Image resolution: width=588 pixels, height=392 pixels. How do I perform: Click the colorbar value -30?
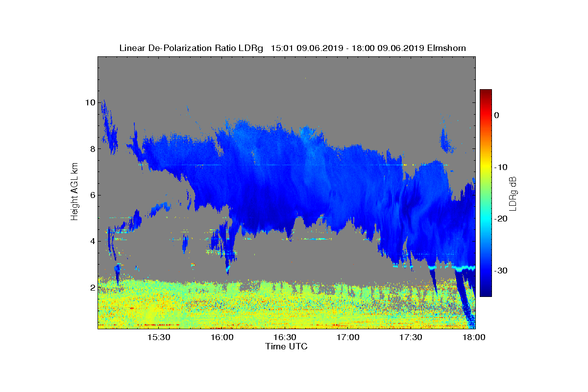[x=501, y=270]
